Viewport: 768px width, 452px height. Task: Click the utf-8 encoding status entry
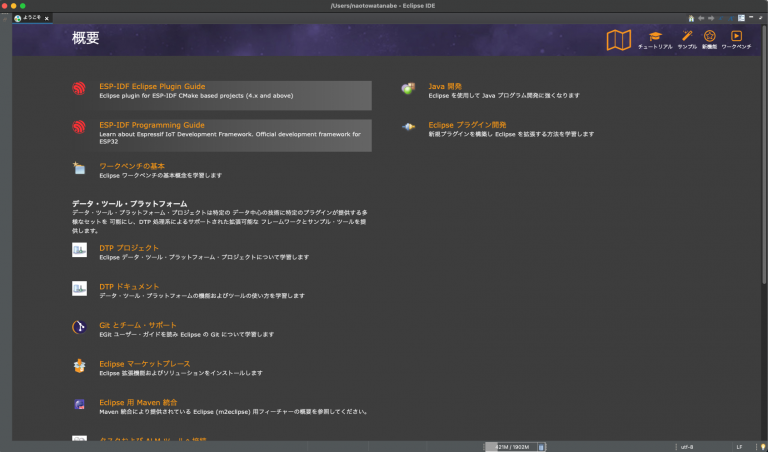point(687,447)
